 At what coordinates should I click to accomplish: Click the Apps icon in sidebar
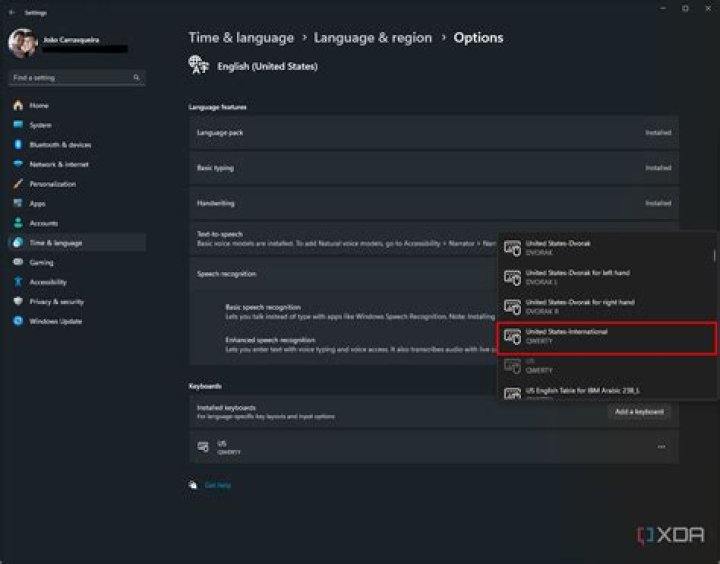pos(18,203)
